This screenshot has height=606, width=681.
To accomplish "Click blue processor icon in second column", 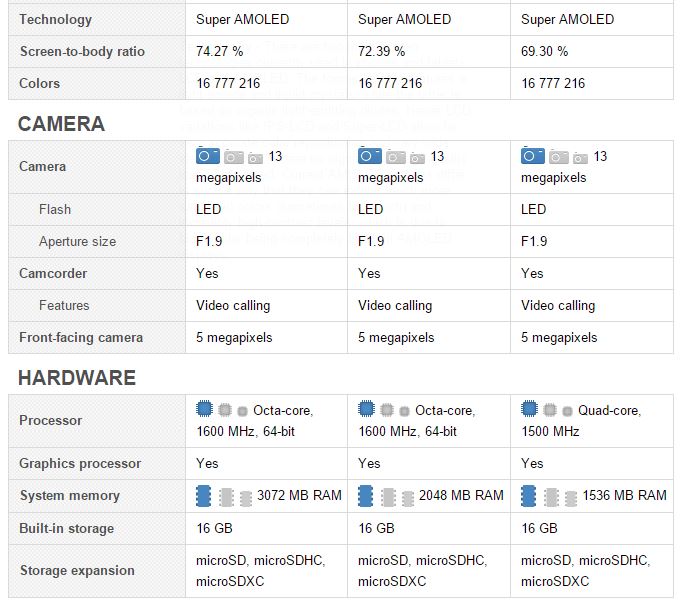I will tap(366, 409).
